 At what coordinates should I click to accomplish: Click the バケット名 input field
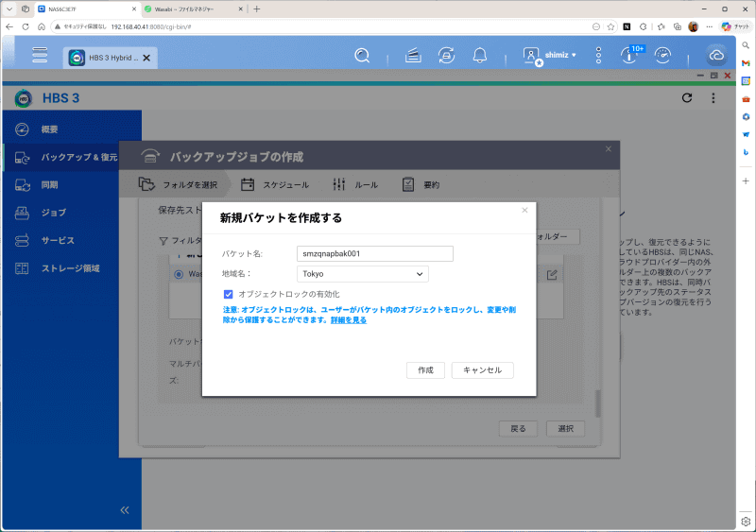pos(375,253)
